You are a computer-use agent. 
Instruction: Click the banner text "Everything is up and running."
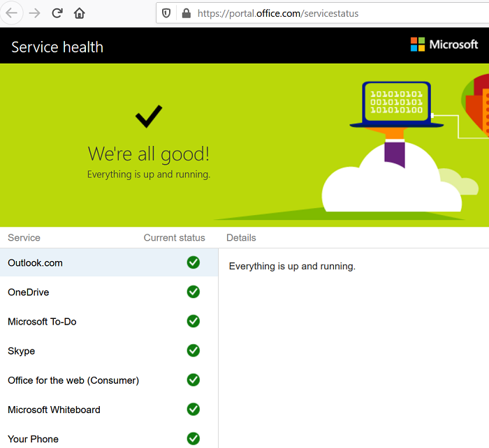click(x=149, y=174)
